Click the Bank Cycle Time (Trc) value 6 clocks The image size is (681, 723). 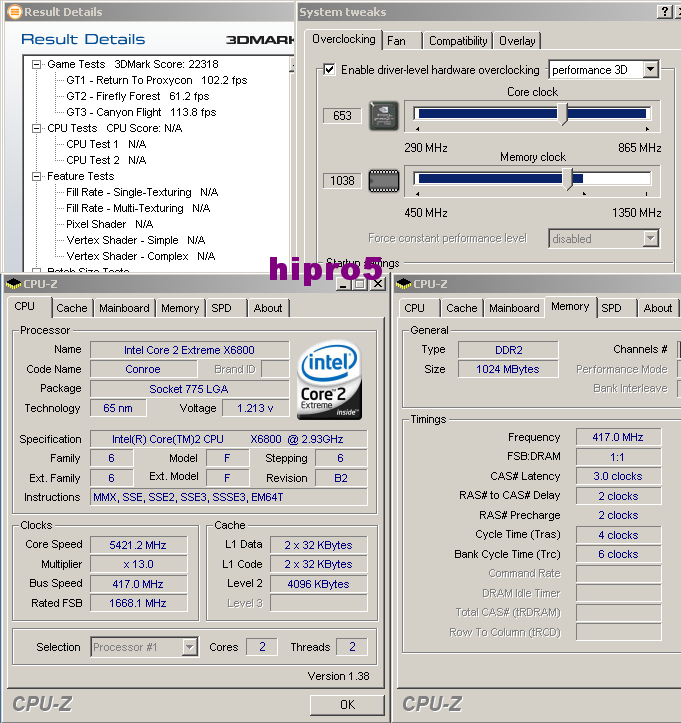[x=618, y=554]
